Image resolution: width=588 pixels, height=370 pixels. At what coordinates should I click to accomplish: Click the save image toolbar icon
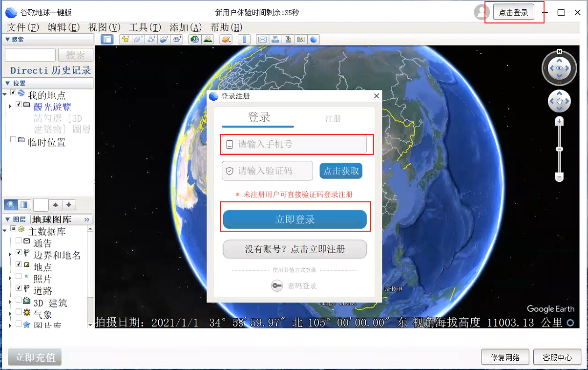click(x=288, y=39)
